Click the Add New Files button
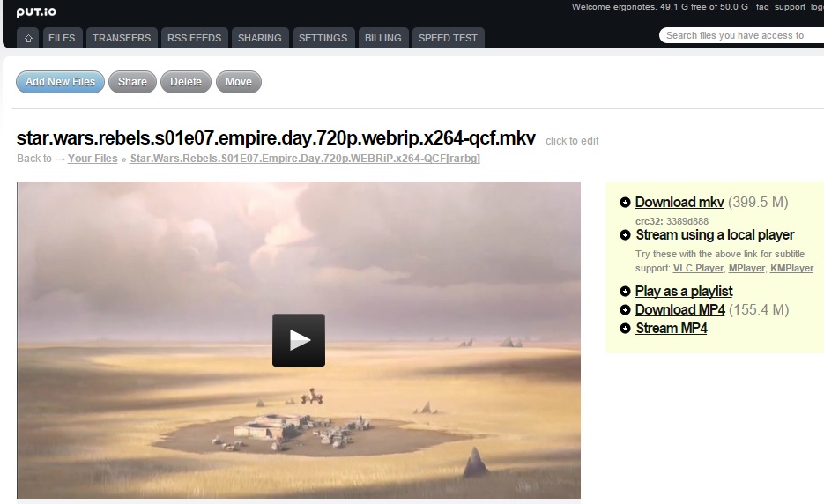The width and height of the screenshot is (824, 504). (x=61, y=82)
